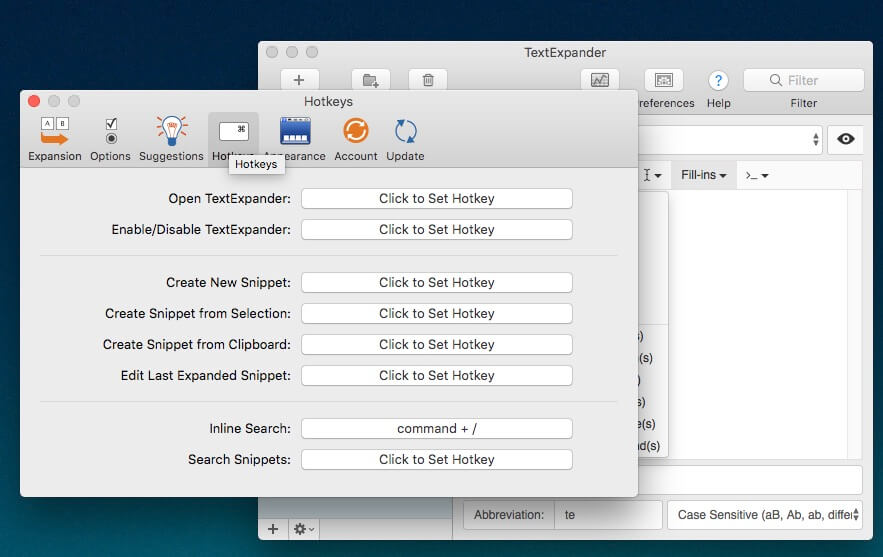883x557 pixels.
Task: Open the Options preferences pane
Action: [x=110, y=139]
